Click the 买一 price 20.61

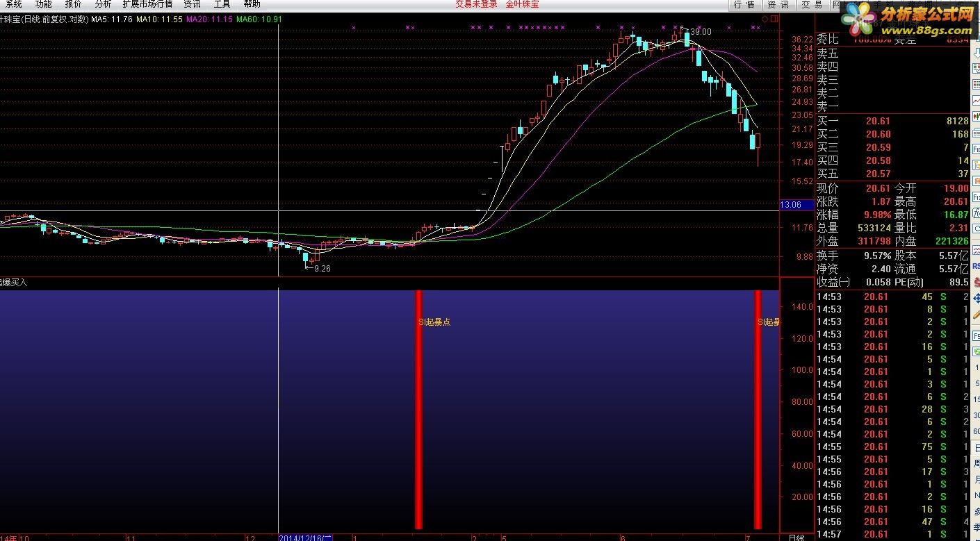(x=878, y=121)
